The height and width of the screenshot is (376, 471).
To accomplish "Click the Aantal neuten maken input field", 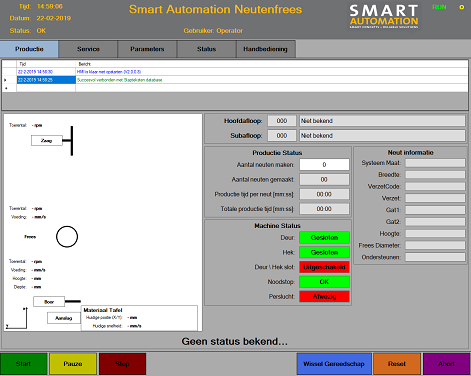I will [324, 165].
